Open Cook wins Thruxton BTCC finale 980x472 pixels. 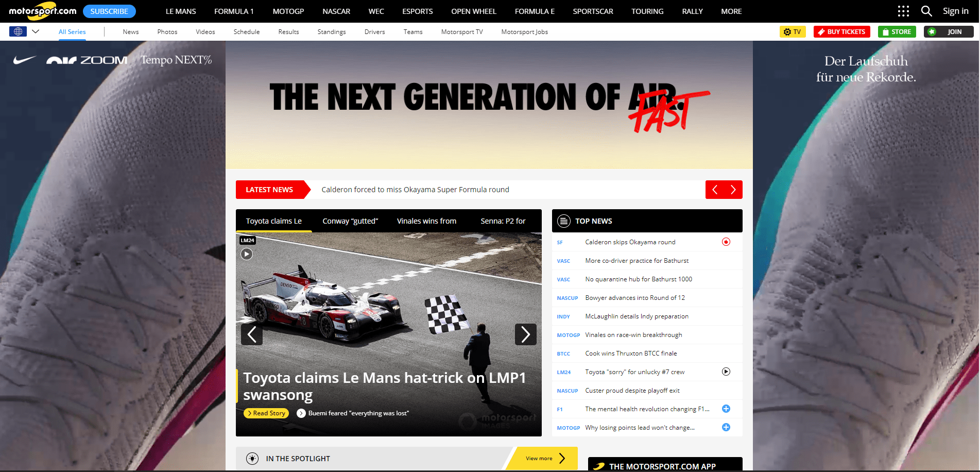631,353
